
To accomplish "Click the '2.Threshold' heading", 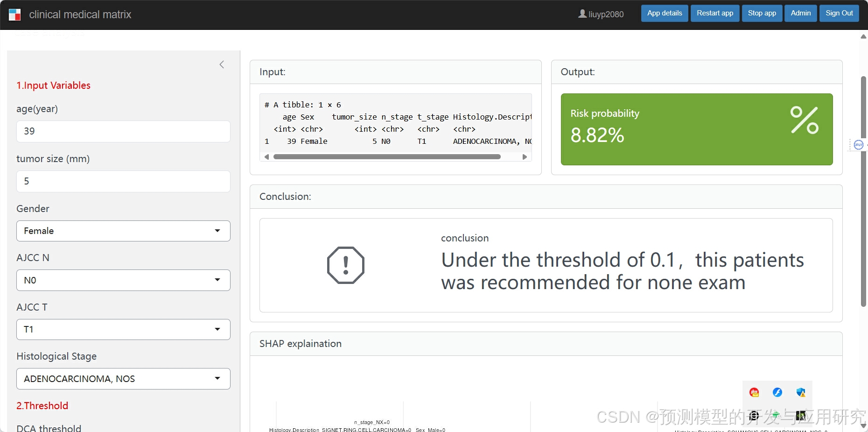I will pyautogui.click(x=42, y=406).
